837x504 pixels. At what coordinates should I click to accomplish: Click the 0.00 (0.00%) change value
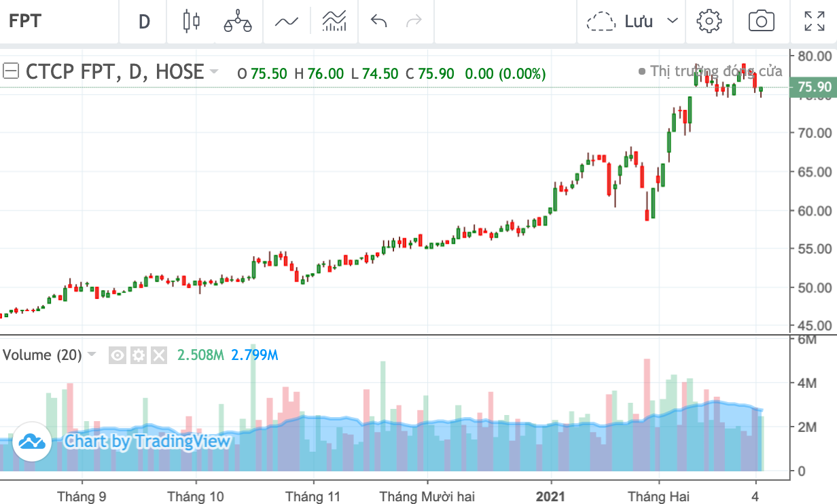click(x=505, y=73)
